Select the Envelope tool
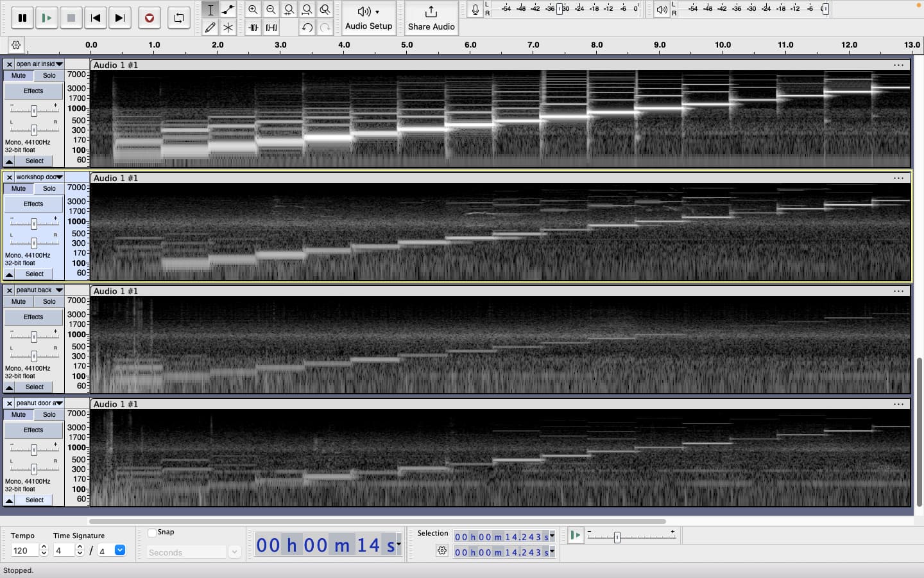Screen dimensions: 924x578 click(x=228, y=10)
